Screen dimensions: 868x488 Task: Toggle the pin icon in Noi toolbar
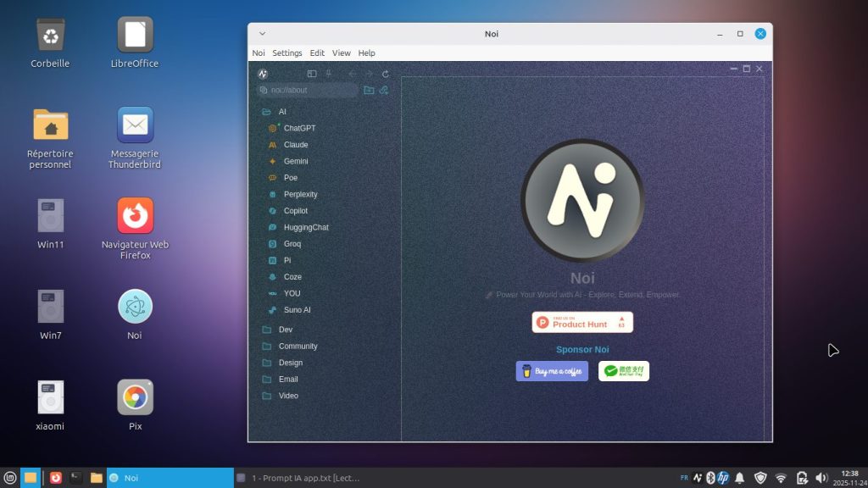329,74
